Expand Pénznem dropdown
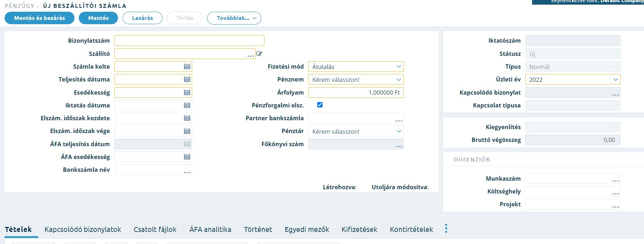Screen dimensions: 644x244 point(399,80)
